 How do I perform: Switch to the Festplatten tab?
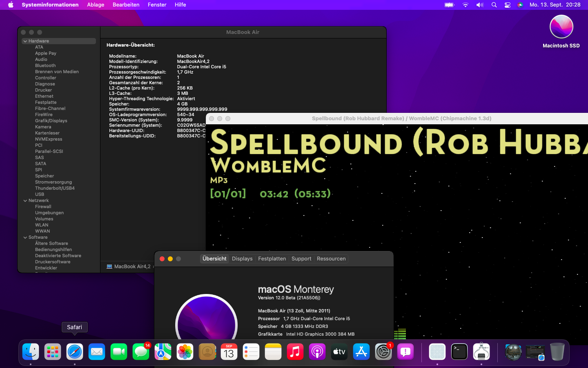(272, 259)
